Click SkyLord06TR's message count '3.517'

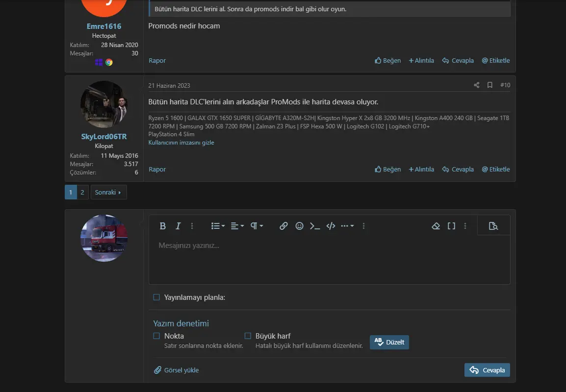pos(131,164)
